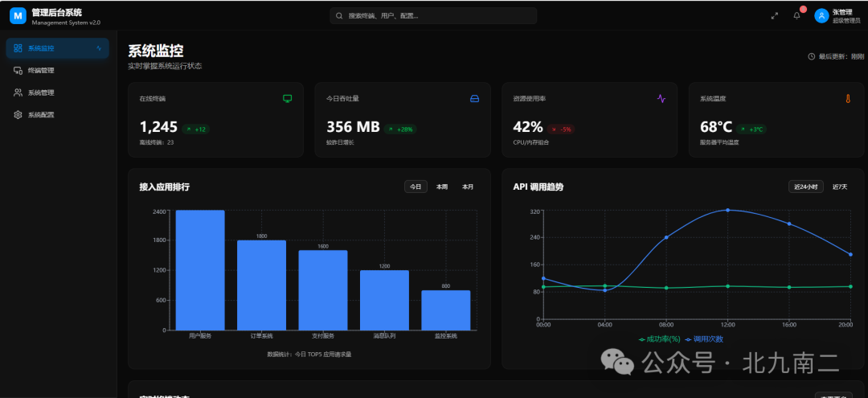
Task: Click the blue drive icon on 今日吞吐量 card
Action: pos(474,99)
